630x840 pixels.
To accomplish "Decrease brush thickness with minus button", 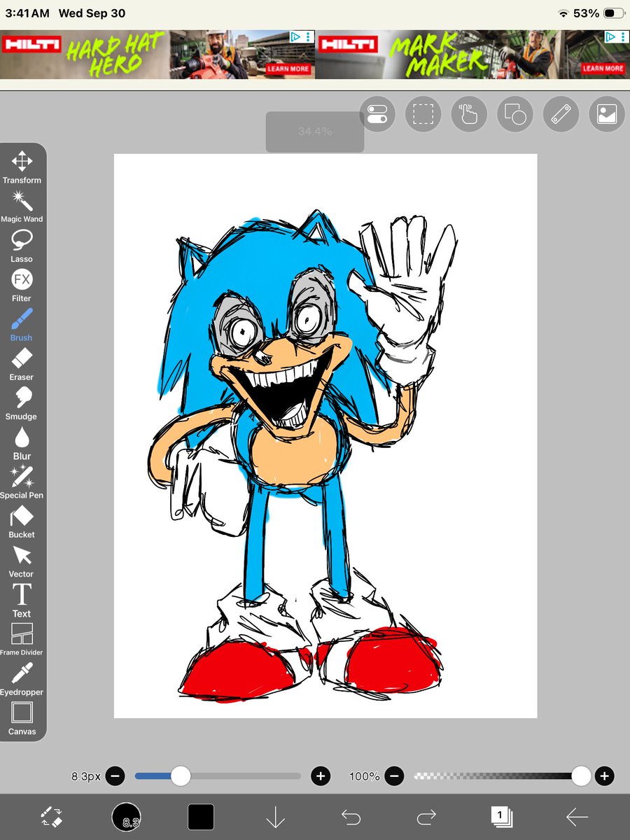I will 116,776.
